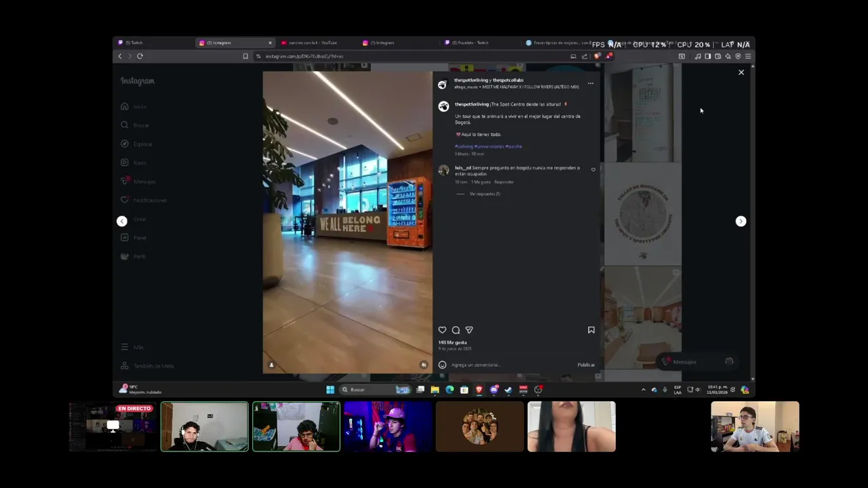
Task: Open Steam from the taskbar
Action: (509, 390)
